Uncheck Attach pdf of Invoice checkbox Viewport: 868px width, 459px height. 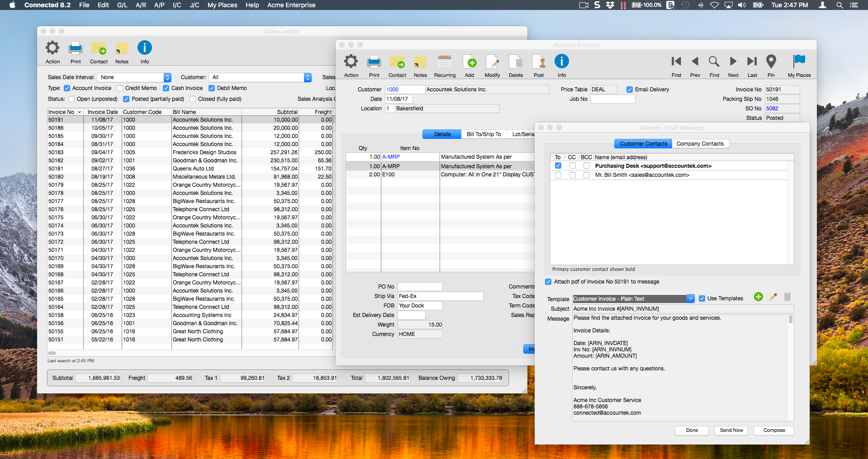(548, 282)
